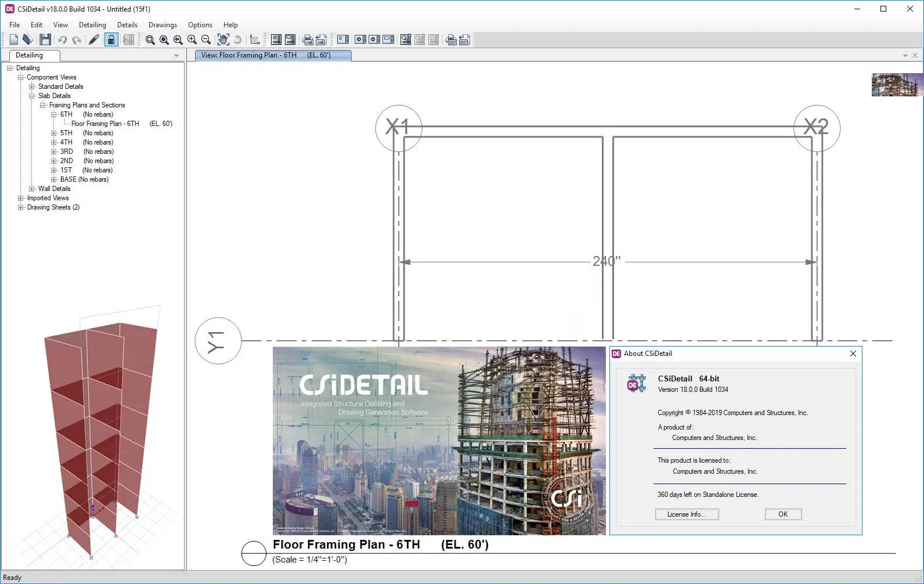The image size is (924, 584).
Task: Open the Detailing menu
Action: [x=92, y=25]
